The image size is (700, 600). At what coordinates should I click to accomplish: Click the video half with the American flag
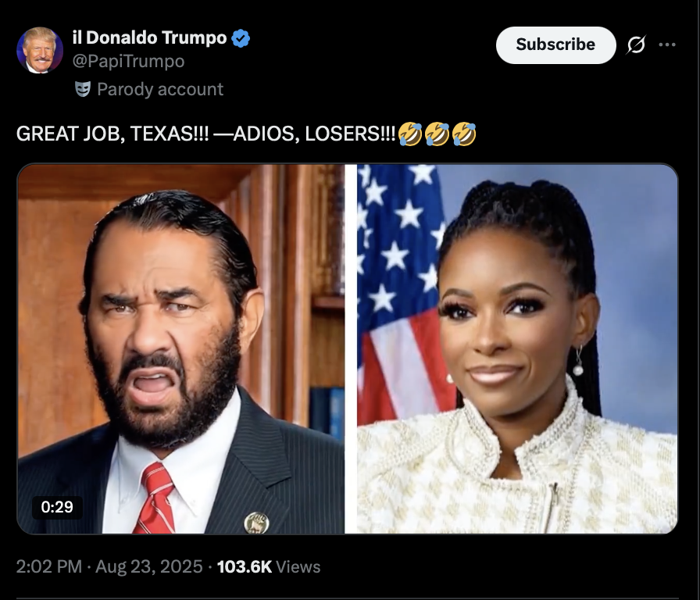517,348
